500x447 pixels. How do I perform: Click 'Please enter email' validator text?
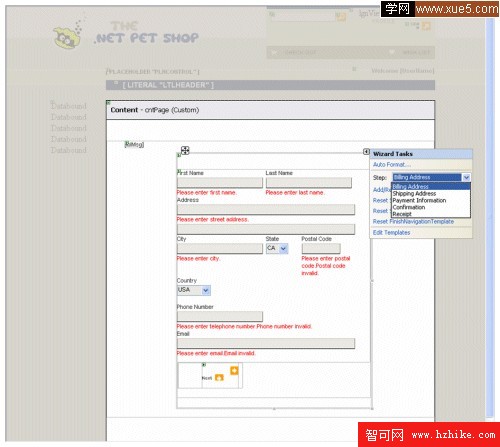[200, 353]
